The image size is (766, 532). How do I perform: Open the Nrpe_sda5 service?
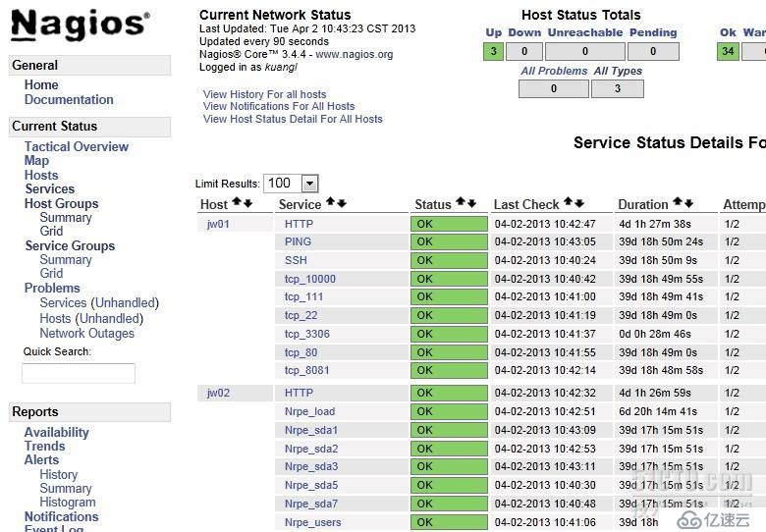[311, 485]
